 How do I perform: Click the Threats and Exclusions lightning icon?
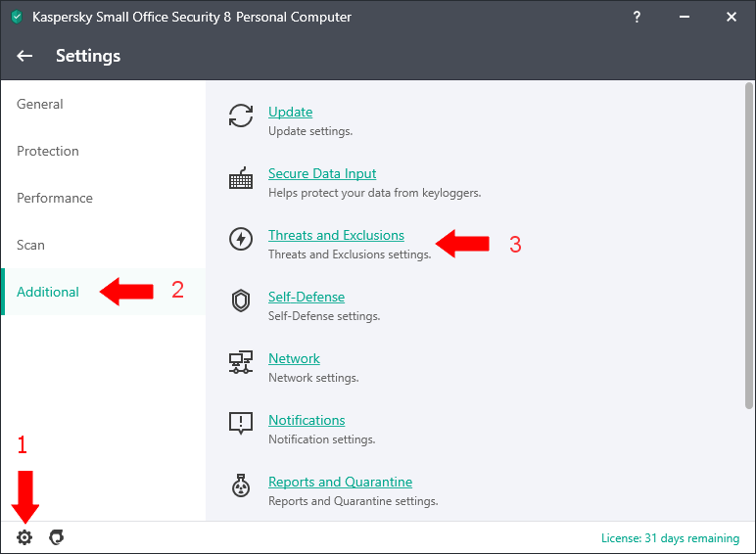pyautogui.click(x=241, y=239)
